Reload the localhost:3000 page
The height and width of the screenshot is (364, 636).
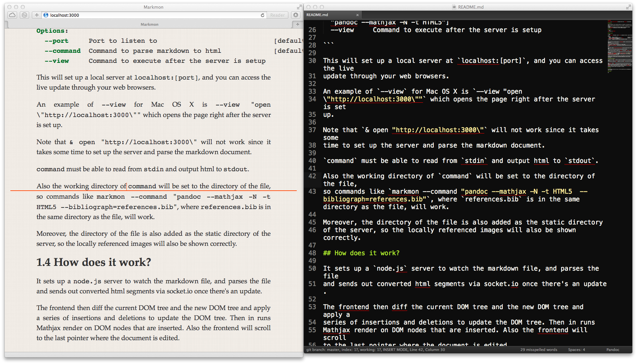[x=263, y=15]
